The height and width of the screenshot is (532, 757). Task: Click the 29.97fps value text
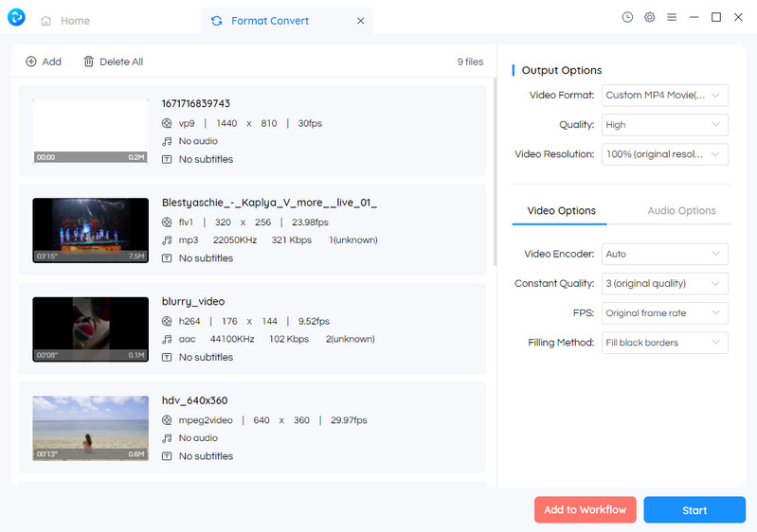pyautogui.click(x=349, y=420)
